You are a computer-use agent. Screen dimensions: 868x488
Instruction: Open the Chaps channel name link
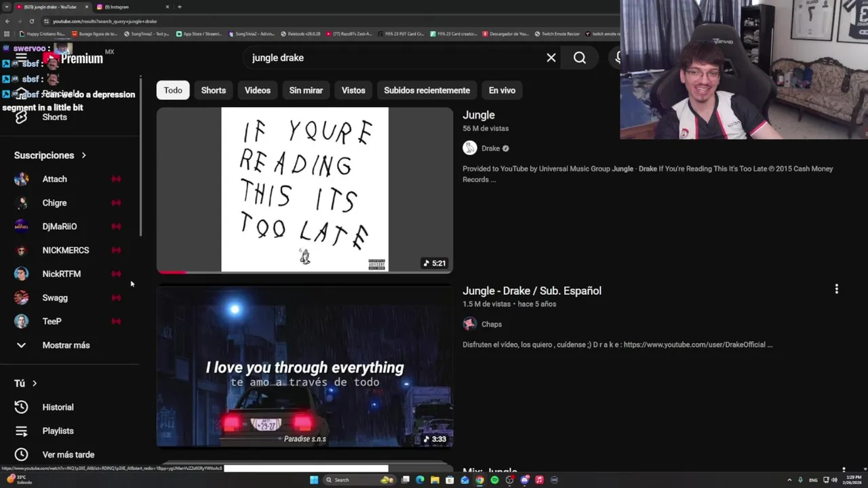492,324
